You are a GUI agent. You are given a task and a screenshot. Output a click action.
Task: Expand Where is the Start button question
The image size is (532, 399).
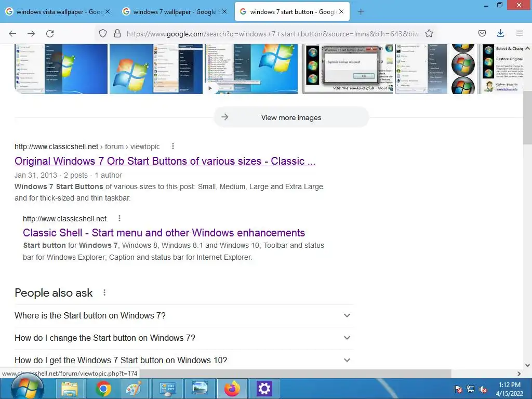pos(184,315)
